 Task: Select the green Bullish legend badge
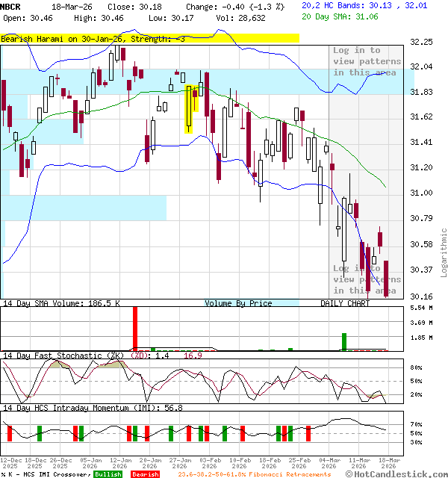point(108,474)
